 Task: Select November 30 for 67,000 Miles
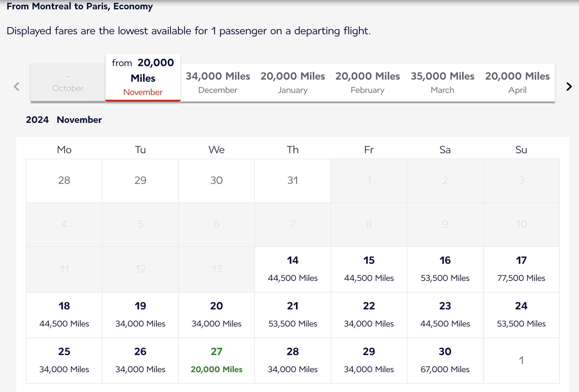tap(445, 360)
